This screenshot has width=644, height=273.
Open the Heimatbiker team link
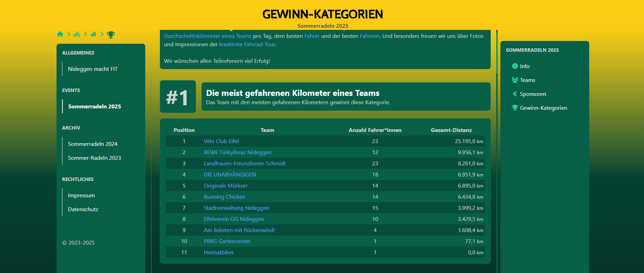218,252
